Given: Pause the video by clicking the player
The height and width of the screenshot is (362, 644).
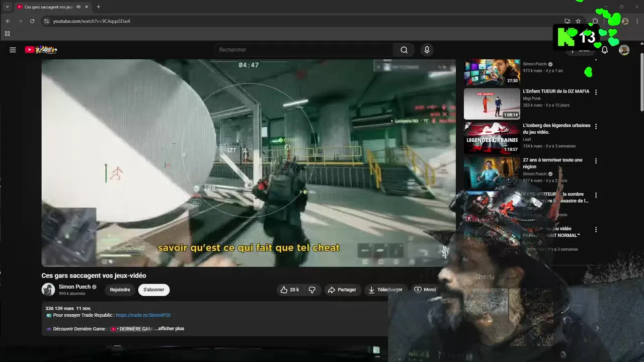Looking at the screenshot, I should 249,163.
